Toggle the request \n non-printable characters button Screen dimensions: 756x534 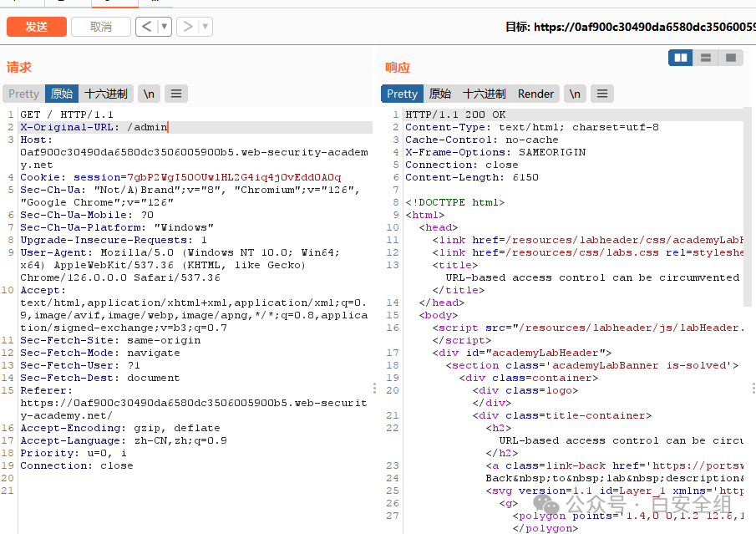[x=149, y=94]
